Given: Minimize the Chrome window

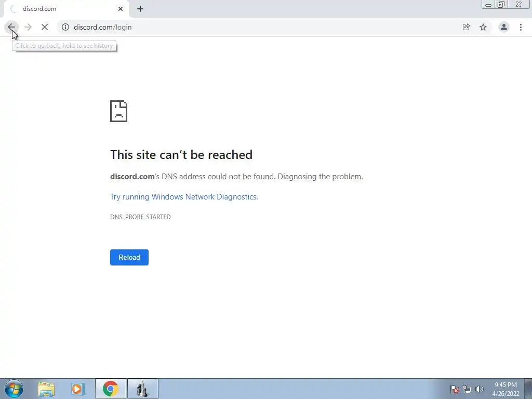Looking at the screenshot, I should pyautogui.click(x=488, y=4).
